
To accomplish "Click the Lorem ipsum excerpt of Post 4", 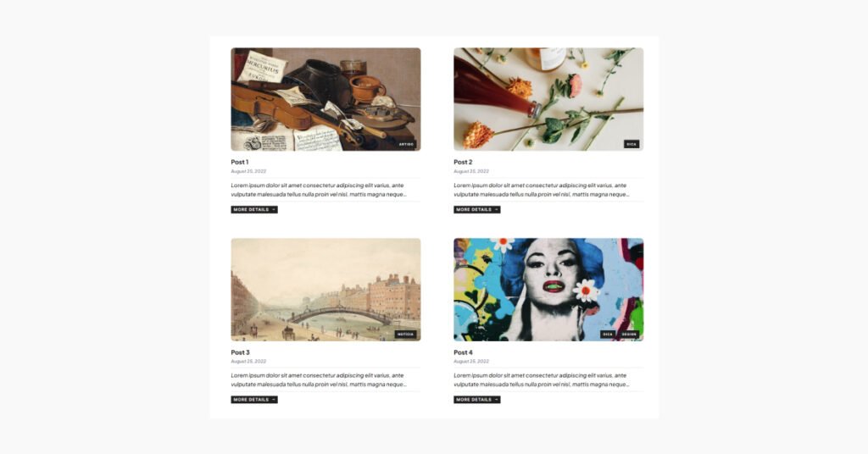I will (x=542, y=380).
